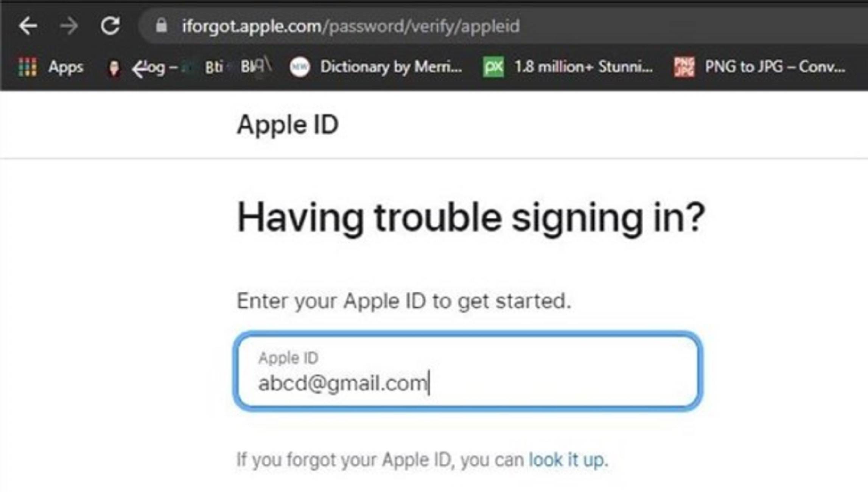868x492 pixels.
Task: Click the "Enter your Apple ID" instruction text
Action: pyautogui.click(x=403, y=301)
